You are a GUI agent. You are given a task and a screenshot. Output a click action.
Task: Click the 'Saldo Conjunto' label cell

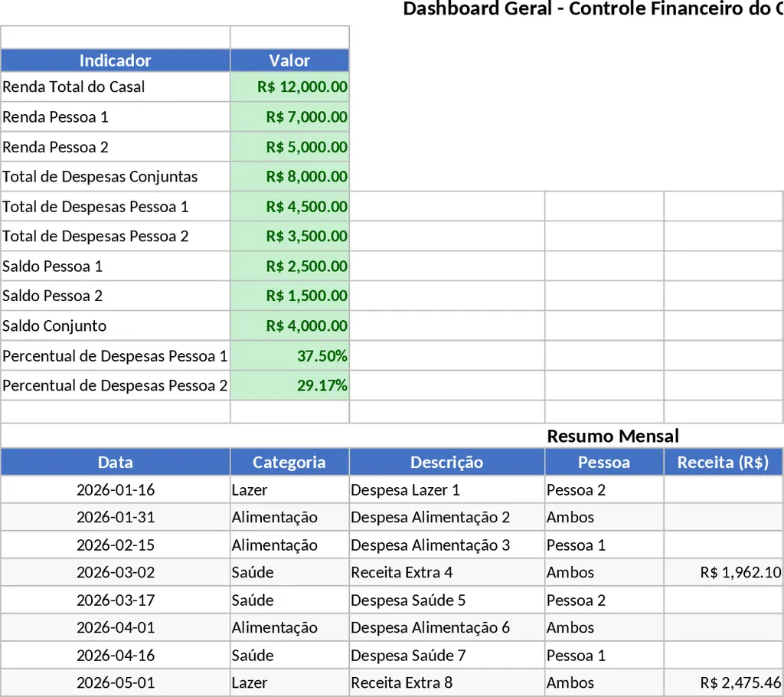coord(115,326)
